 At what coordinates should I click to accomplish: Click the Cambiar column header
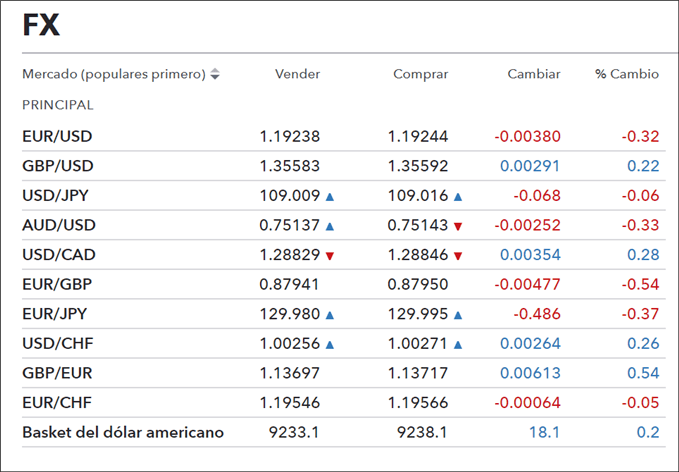tap(534, 74)
